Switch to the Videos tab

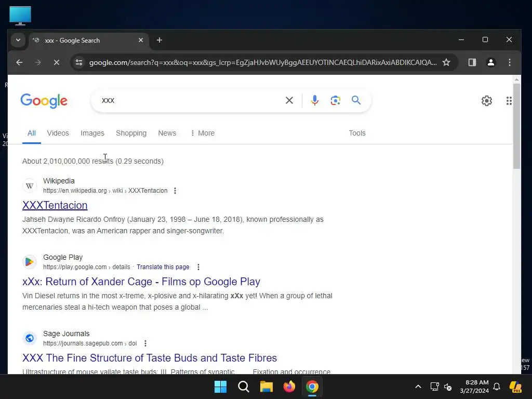point(58,133)
